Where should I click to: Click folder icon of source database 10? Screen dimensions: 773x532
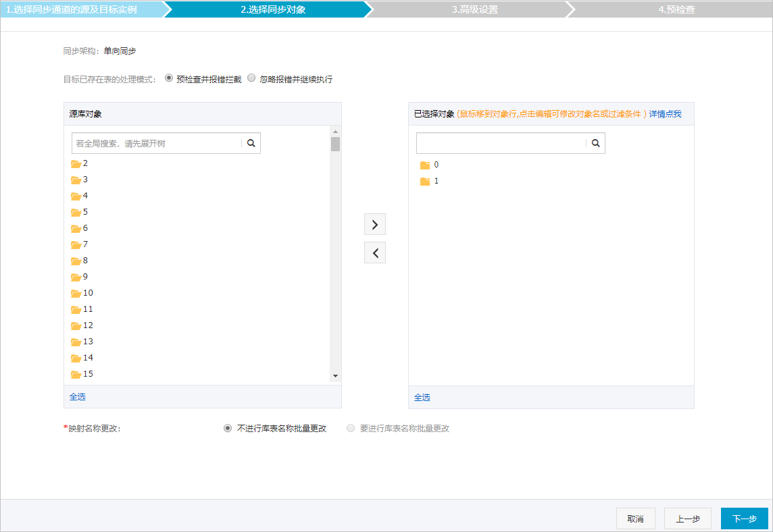76,293
